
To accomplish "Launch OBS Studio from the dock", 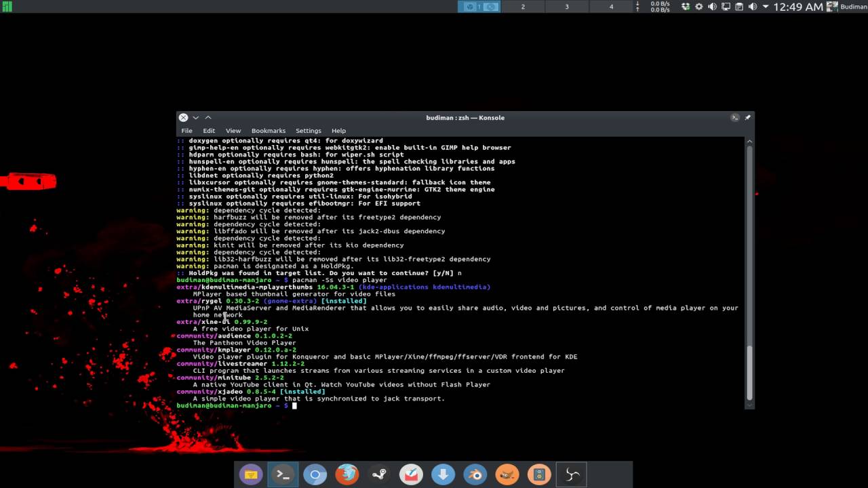I will (571, 475).
